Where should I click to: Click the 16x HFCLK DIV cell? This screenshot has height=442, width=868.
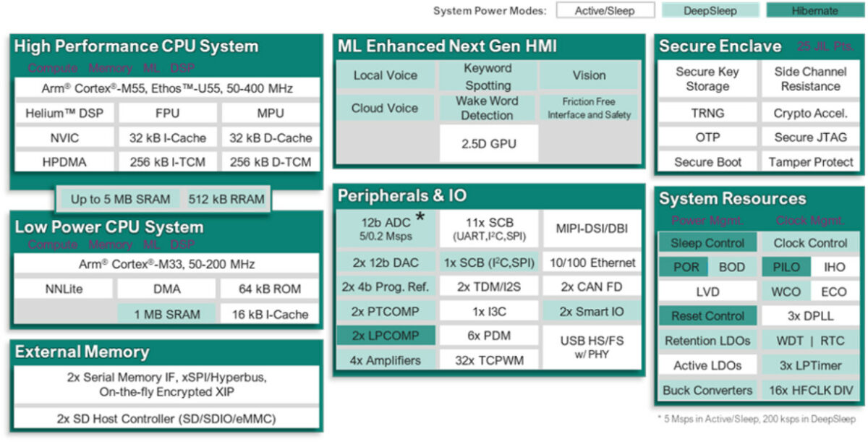tap(810, 390)
